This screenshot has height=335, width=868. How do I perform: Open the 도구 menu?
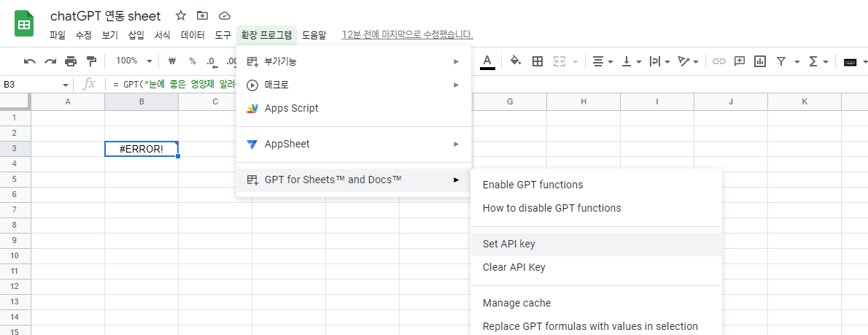pyautogui.click(x=223, y=35)
